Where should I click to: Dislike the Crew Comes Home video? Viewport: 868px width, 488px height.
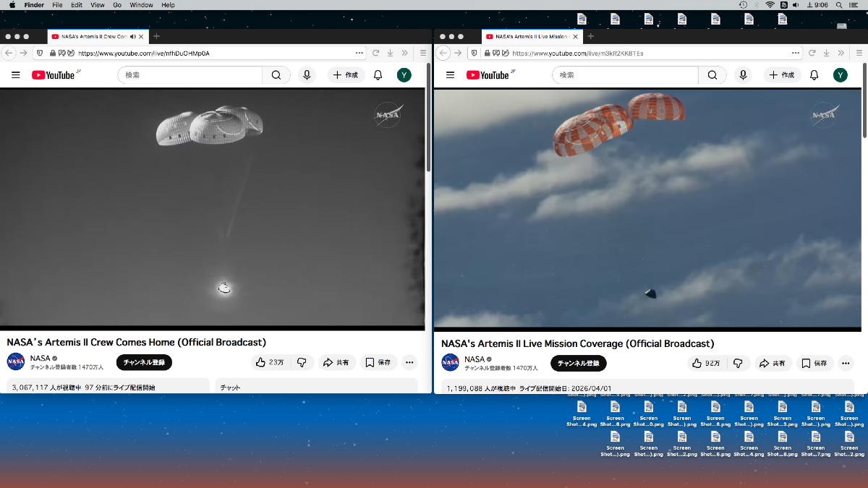click(302, 362)
